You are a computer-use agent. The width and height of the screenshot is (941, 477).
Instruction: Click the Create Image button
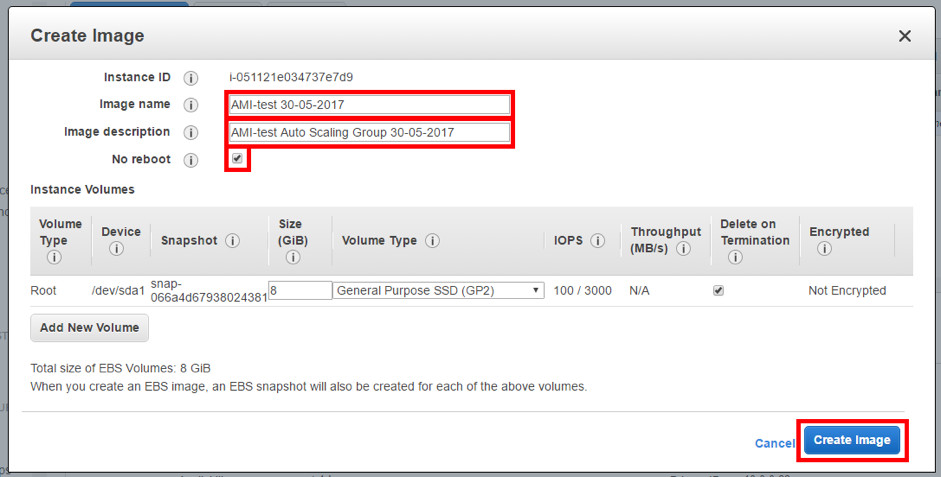coord(852,440)
